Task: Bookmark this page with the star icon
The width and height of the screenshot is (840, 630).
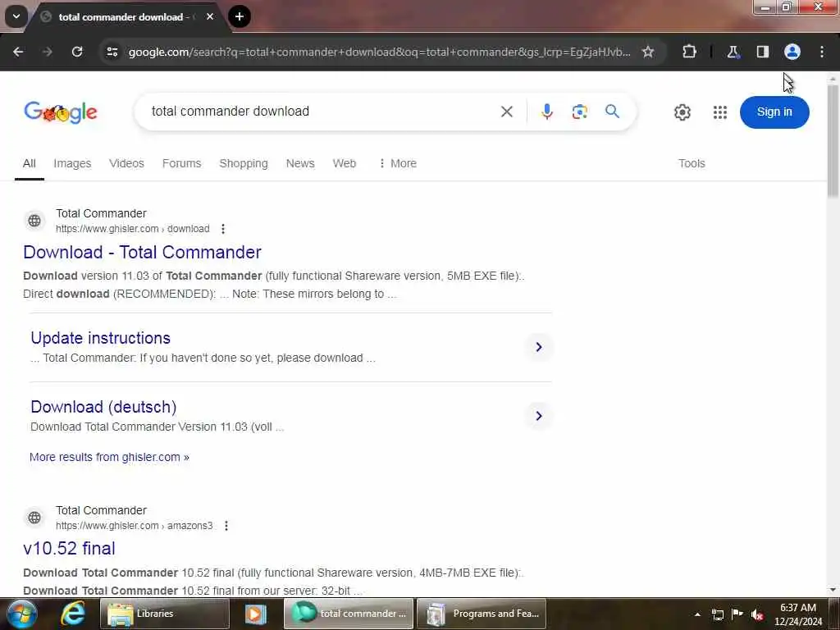Action: (x=648, y=52)
